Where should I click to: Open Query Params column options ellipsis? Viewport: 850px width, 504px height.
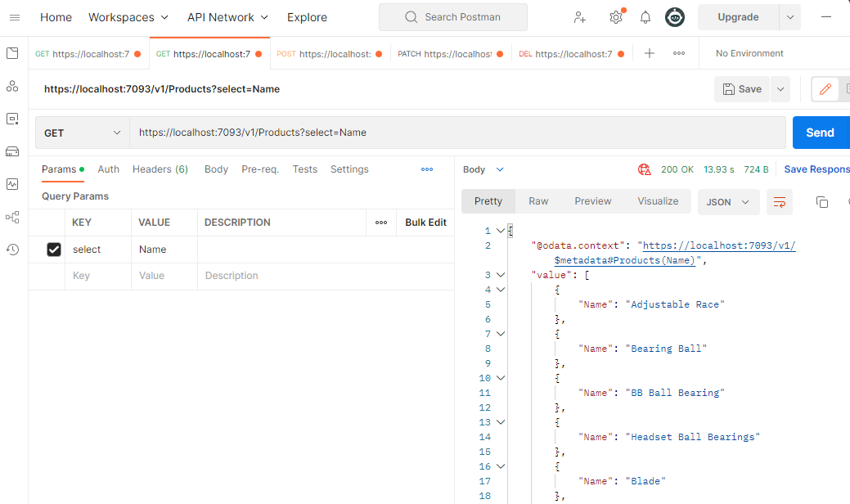tap(381, 223)
